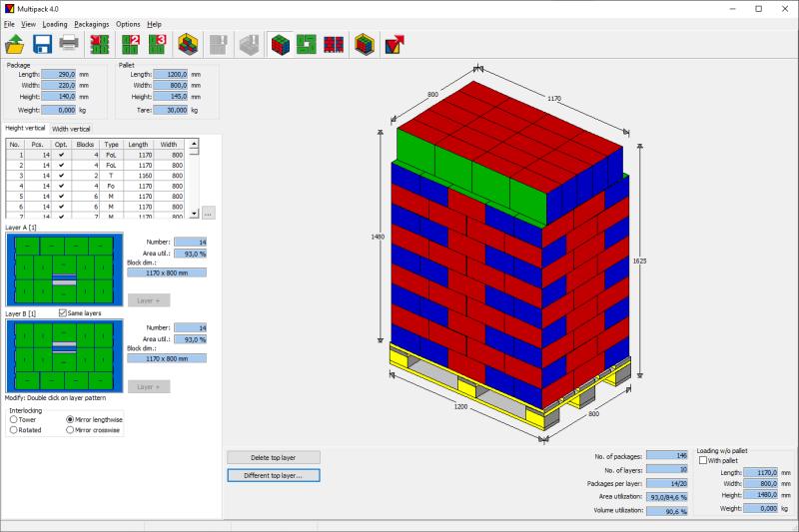Click the red and blue pallets side view icon

click(334, 44)
